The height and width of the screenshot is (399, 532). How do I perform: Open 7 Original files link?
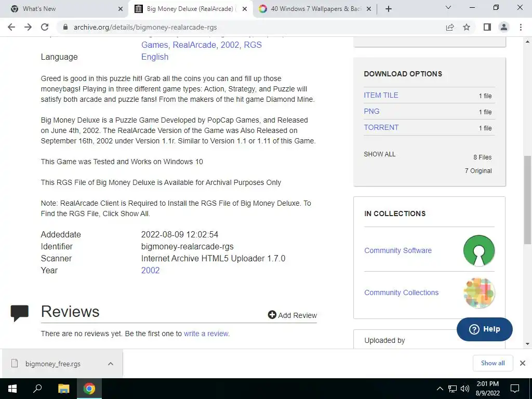tap(478, 170)
